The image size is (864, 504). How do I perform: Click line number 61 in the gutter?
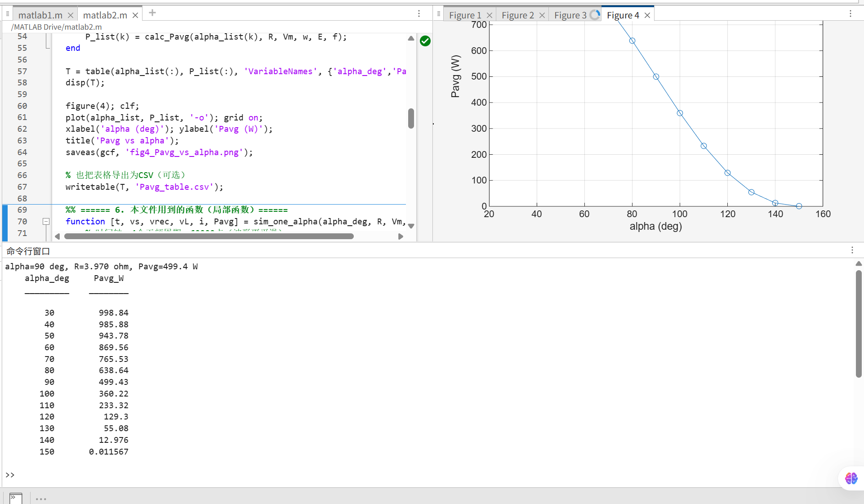tap(22, 117)
